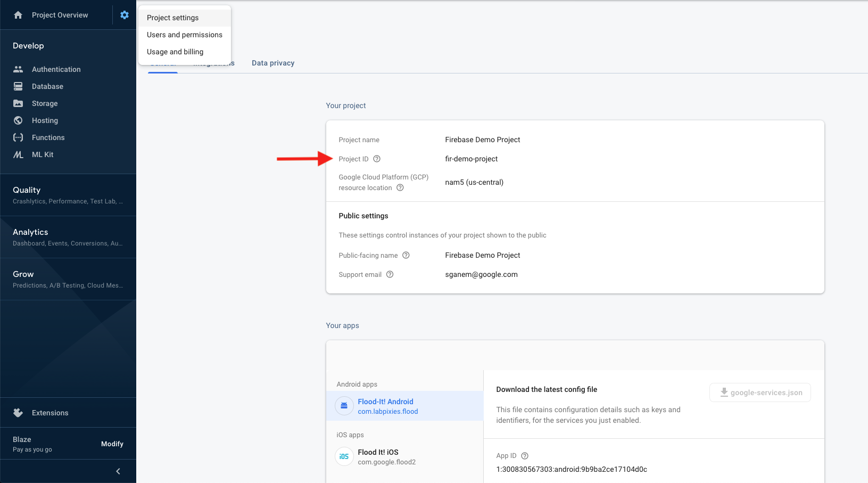Click the Firebase Demo Project name value
The height and width of the screenshot is (483, 868).
coord(483,140)
